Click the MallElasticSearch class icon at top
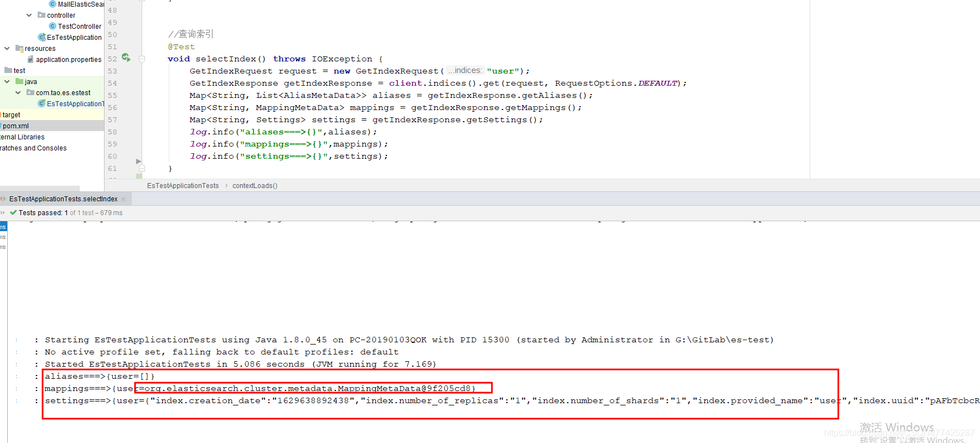Screen dimensions: 980x443 pos(53,4)
